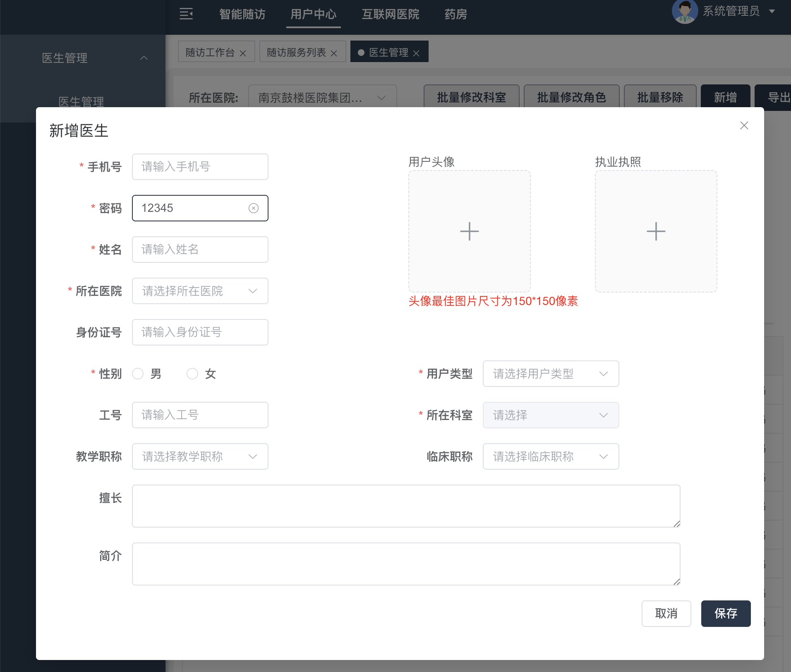Grab the 简介 textarea resize handle
The width and height of the screenshot is (791, 672).
(x=676, y=582)
